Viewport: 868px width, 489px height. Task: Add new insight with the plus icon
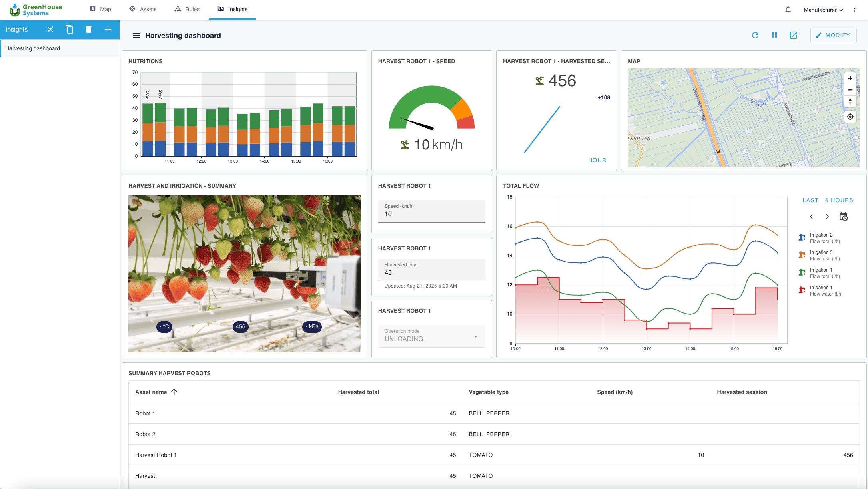click(108, 29)
